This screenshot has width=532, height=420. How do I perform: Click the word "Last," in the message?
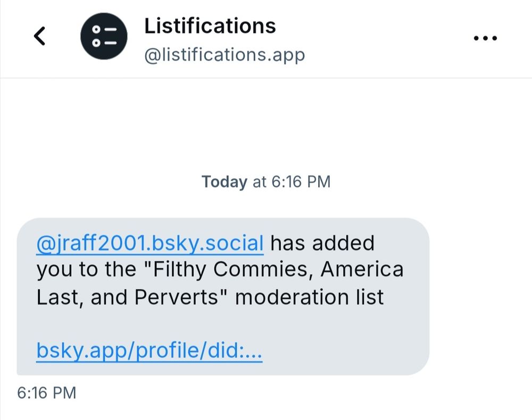pos(58,297)
